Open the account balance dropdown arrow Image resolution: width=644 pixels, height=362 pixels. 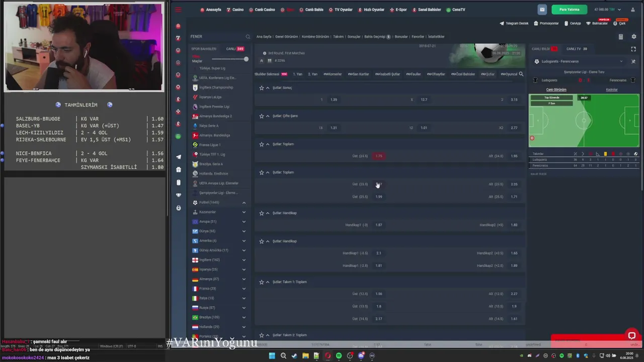619,10
